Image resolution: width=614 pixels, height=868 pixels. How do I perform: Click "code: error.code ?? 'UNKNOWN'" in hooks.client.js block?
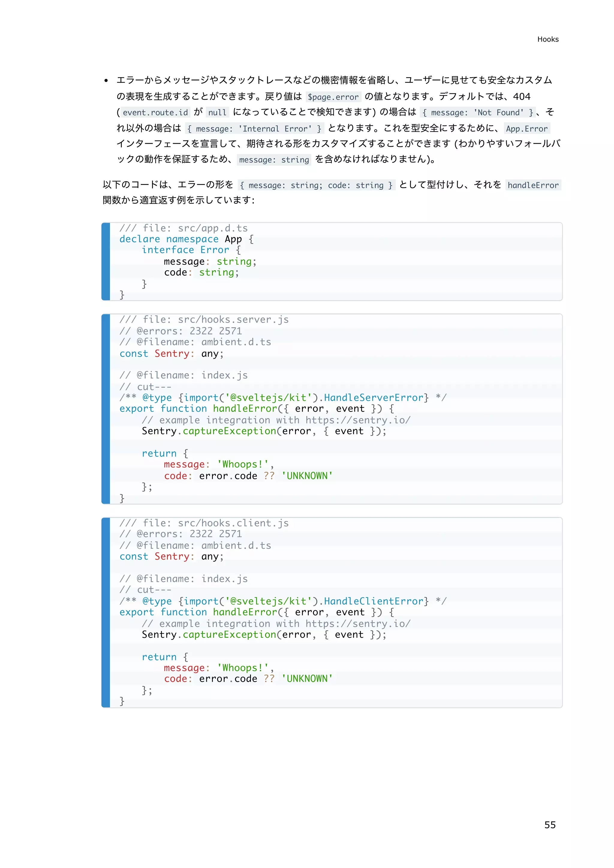tap(249, 679)
